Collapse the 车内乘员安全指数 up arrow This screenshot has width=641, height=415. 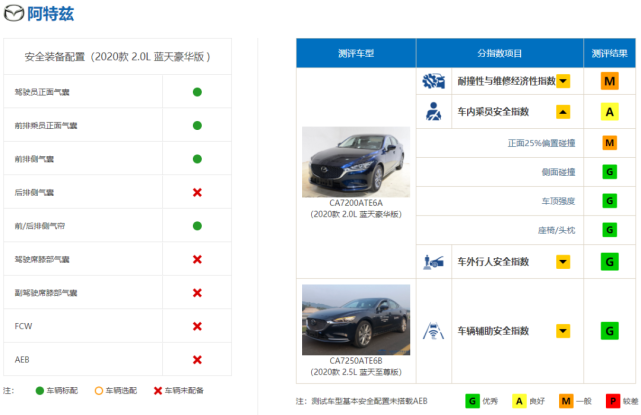pyautogui.click(x=563, y=112)
